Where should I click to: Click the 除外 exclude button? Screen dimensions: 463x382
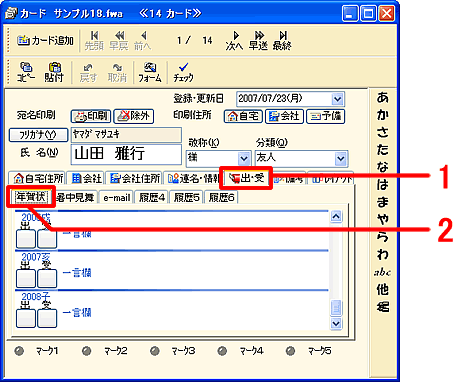(x=134, y=116)
